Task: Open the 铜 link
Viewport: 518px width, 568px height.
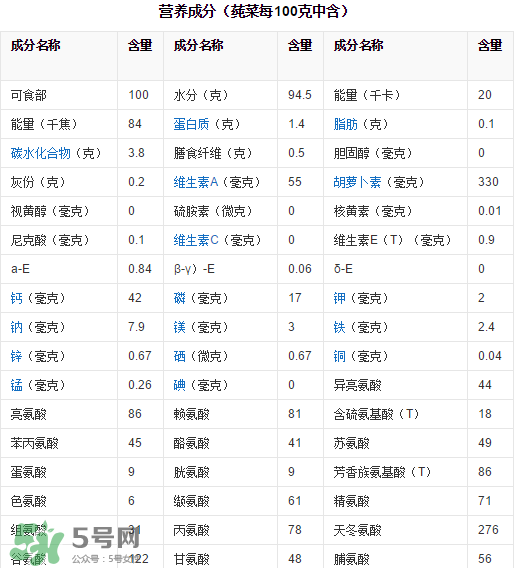Action: point(339,356)
